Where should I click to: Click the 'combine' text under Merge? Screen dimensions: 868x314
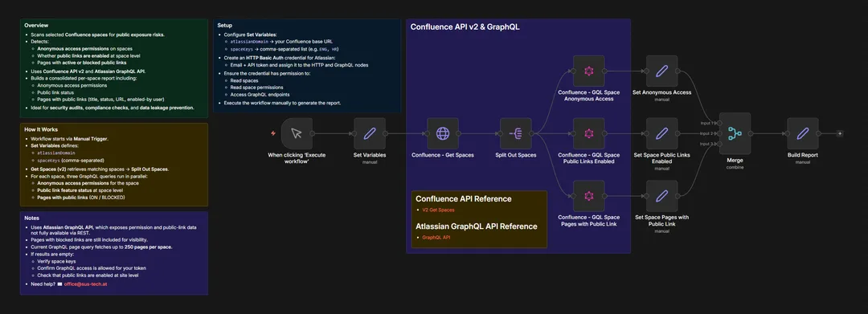click(x=735, y=167)
